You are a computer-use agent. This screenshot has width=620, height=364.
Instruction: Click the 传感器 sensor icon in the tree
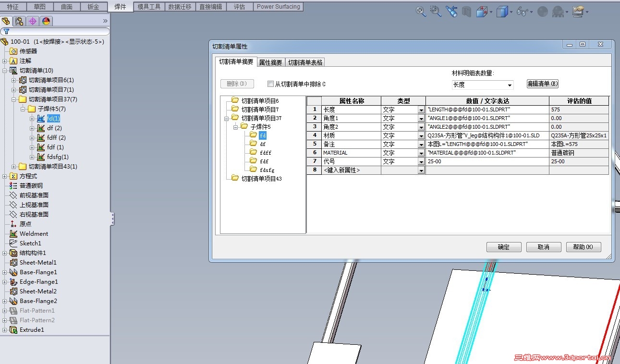pyautogui.click(x=13, y=51)
